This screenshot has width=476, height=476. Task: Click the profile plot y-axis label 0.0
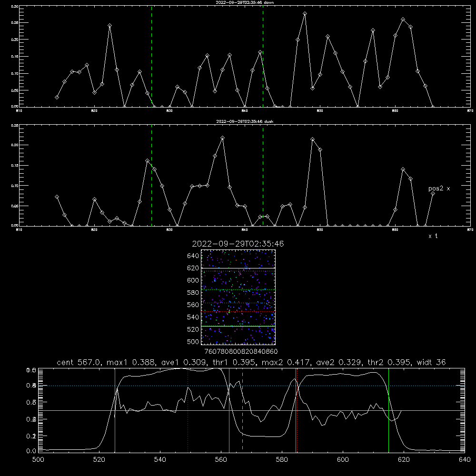tap(31, 451)
